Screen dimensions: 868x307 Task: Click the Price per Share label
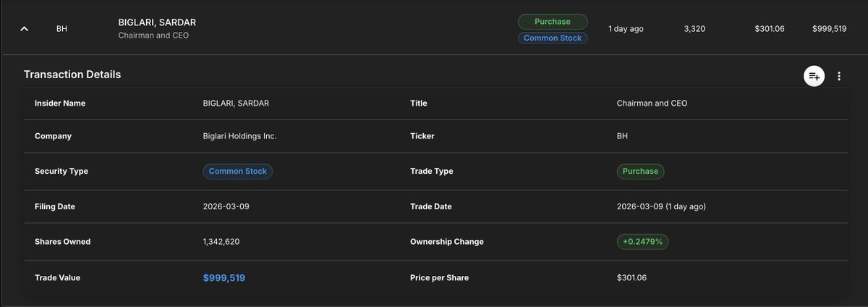coord(440,278)
